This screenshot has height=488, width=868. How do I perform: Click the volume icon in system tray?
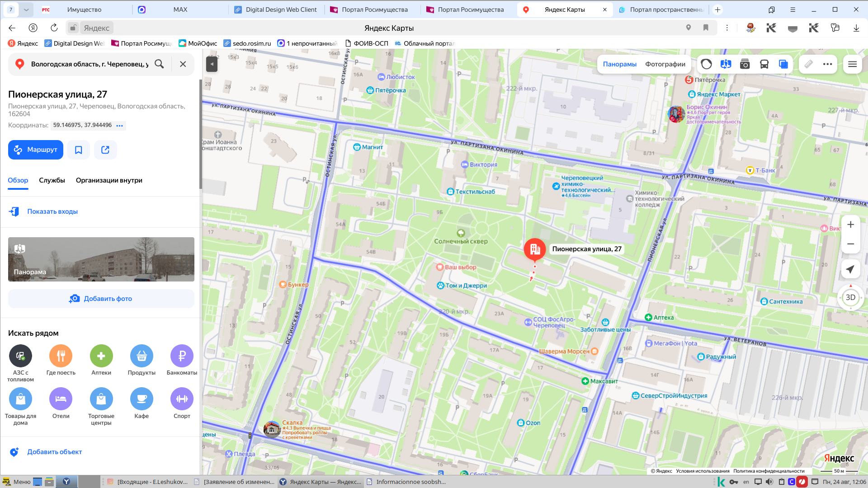click(769, 482)
